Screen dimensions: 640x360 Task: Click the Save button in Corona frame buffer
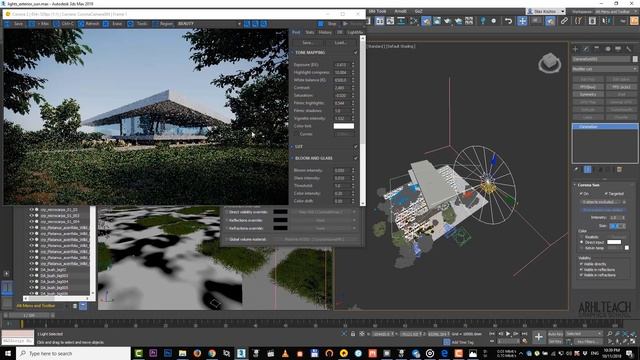point(15,24)
